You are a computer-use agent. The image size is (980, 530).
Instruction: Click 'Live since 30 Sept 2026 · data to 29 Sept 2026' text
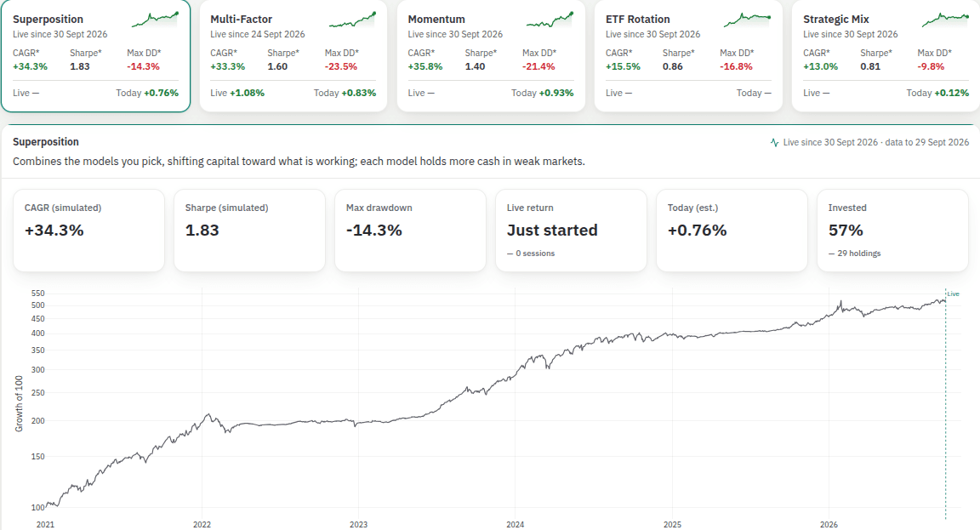(875, 143)
